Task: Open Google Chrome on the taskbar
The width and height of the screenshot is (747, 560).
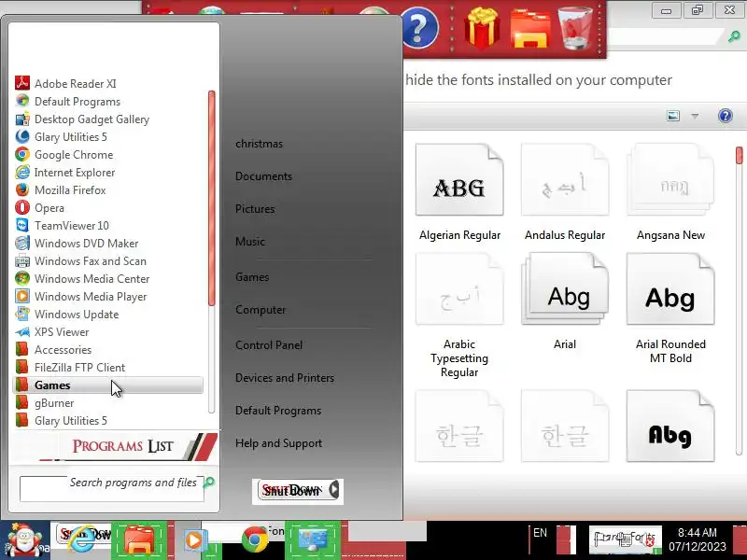Action: (x=255, y=539)
